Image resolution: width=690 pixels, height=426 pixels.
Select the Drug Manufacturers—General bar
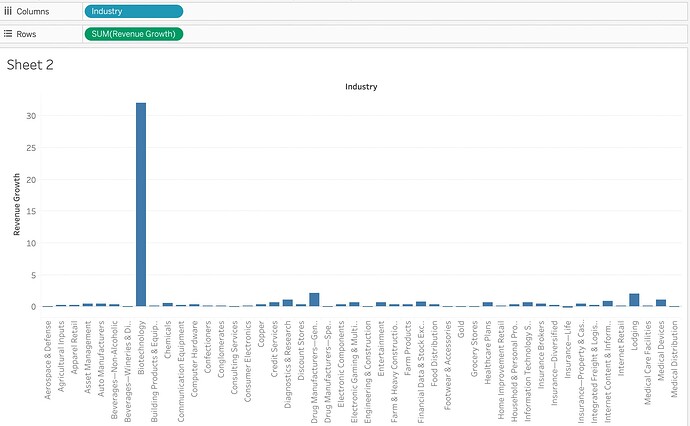(x=314, y=300)
